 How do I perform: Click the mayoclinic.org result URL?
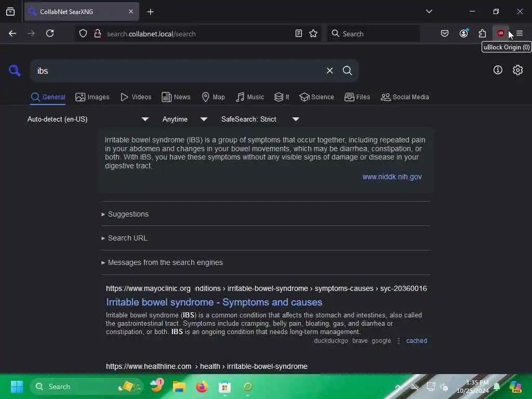pyautogui.click(x=267, y=288)
